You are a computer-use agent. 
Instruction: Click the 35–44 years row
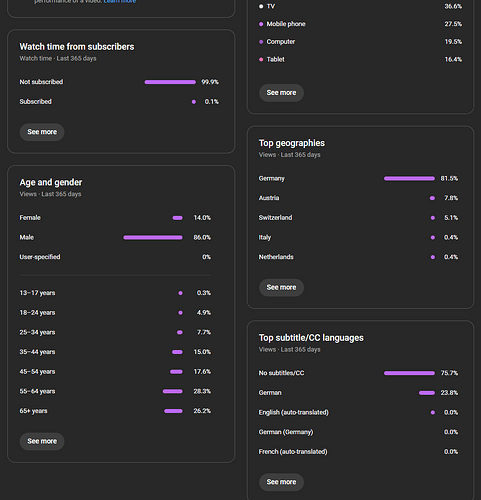click(x=115, y=352)
